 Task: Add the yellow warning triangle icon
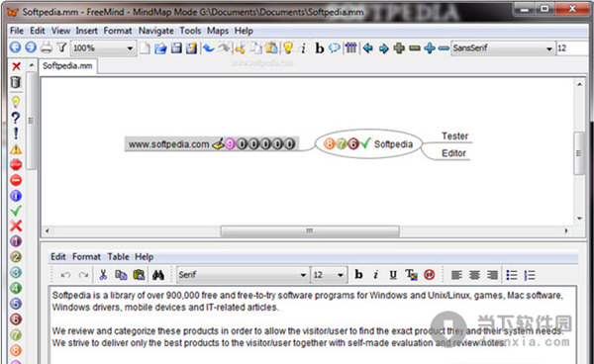pyautogui.click(x=16, y=149)
